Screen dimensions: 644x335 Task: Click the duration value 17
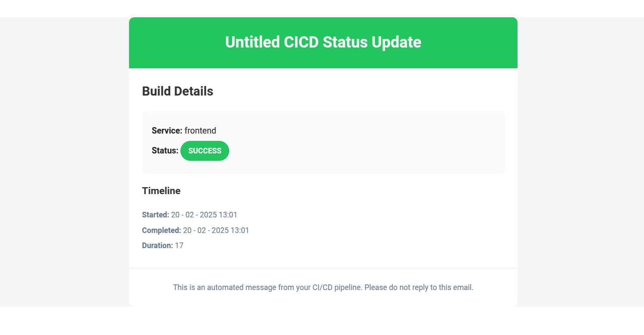click(179, 246)
